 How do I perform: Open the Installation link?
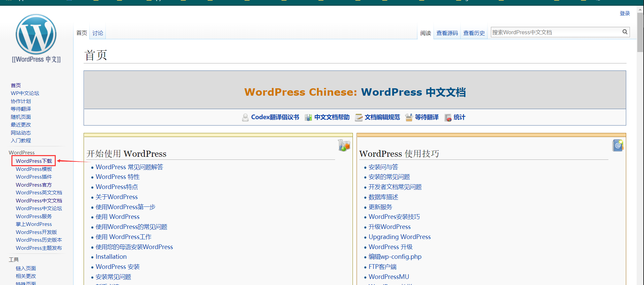pyautogui.click(x=111, y=257)
